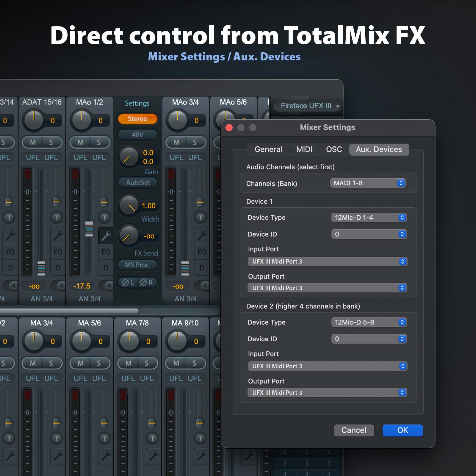Click the MAo 3/4 fader handle

(x=185, y=268)
